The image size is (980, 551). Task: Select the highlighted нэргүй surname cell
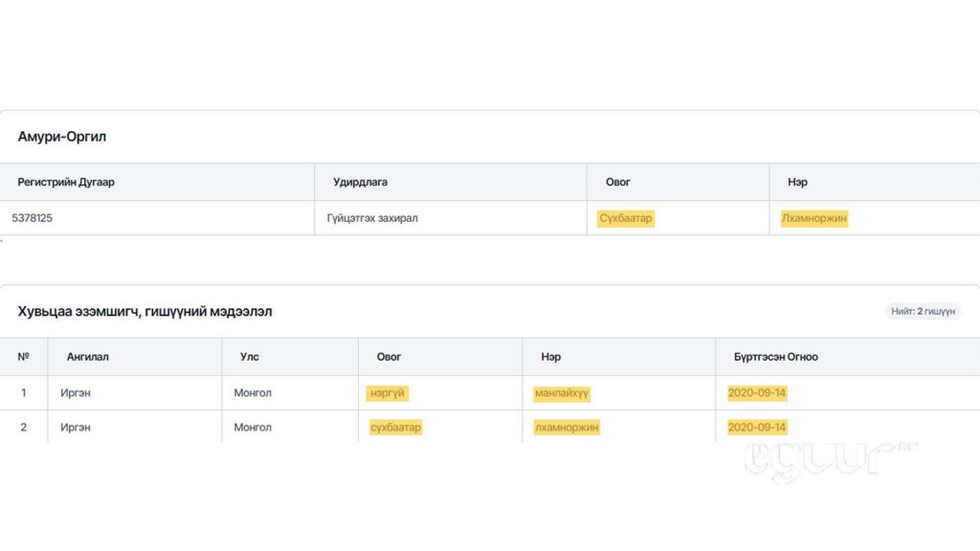(x=388, y=393)
